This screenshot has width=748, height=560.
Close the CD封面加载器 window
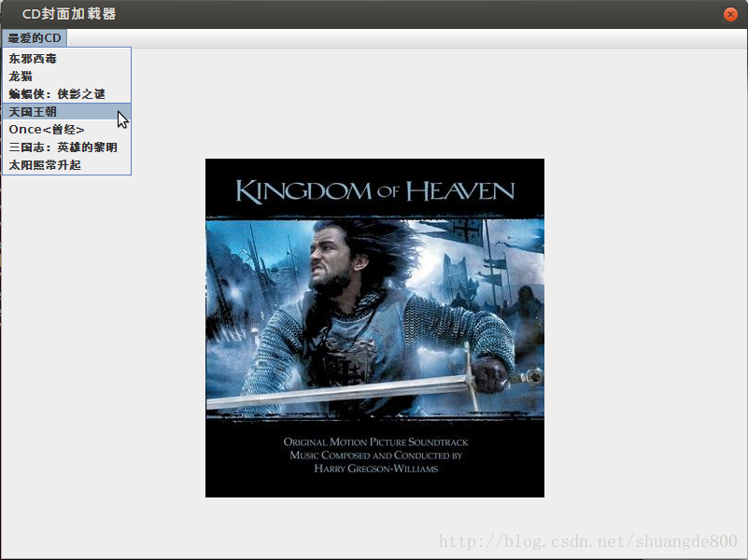[730, 14]
